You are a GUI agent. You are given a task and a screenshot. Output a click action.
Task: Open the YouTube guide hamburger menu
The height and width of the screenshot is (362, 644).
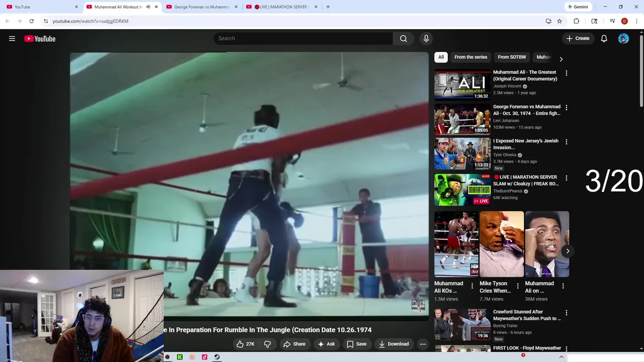tap(12, 39)
